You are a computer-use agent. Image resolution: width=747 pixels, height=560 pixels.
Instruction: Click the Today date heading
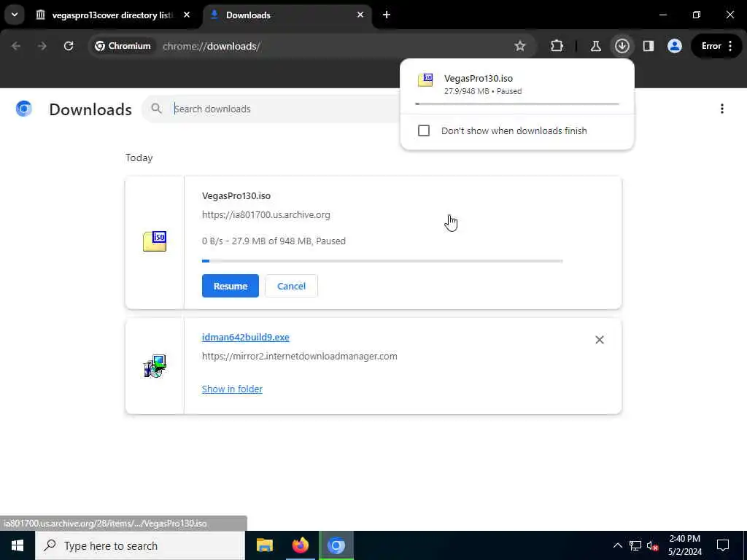139,157
